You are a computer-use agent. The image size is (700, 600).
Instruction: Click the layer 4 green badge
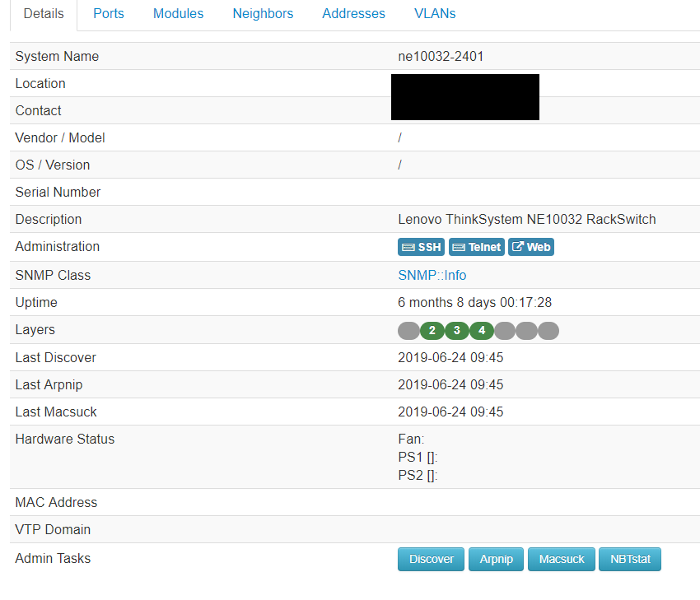pyautogui.click(x=482, y=331)
